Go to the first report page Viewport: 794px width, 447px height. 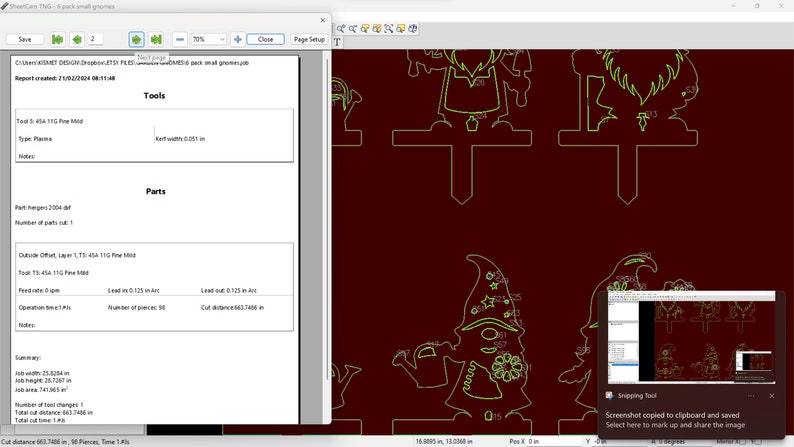point(58,39)
